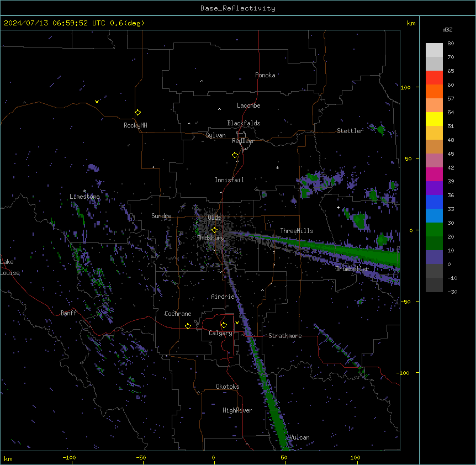Click the Vulcan town label
Viewport: 476px width, 465px height.
299,437
